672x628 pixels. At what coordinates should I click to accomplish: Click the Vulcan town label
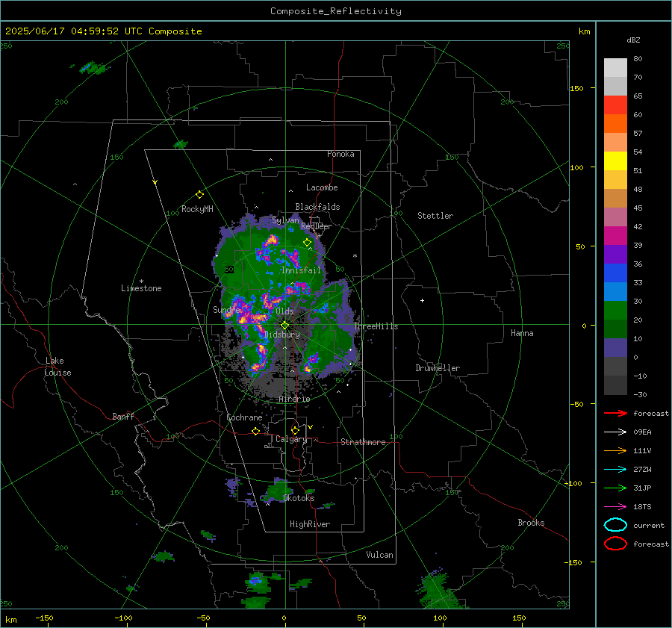pyautogui.click(x=380, y=555)
